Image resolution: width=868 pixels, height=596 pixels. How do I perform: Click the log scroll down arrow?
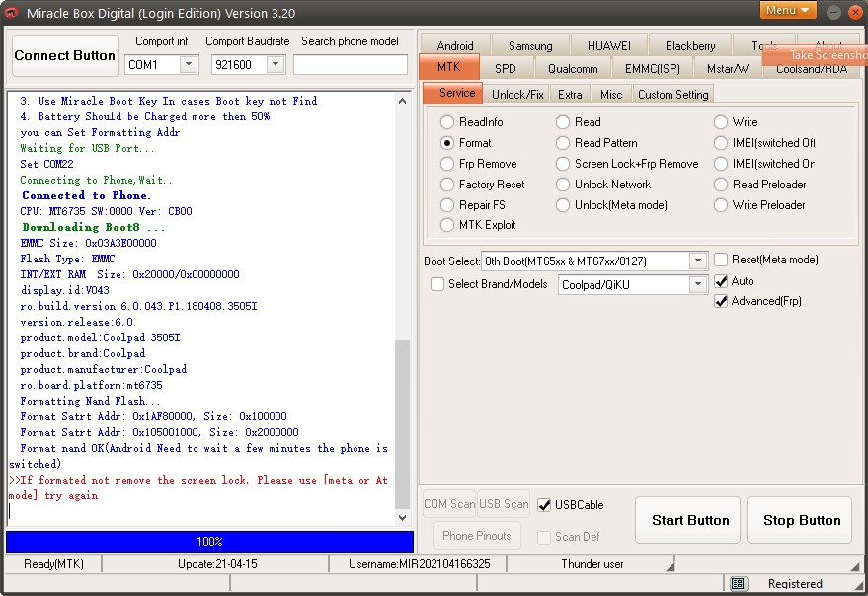pos(403,518)
